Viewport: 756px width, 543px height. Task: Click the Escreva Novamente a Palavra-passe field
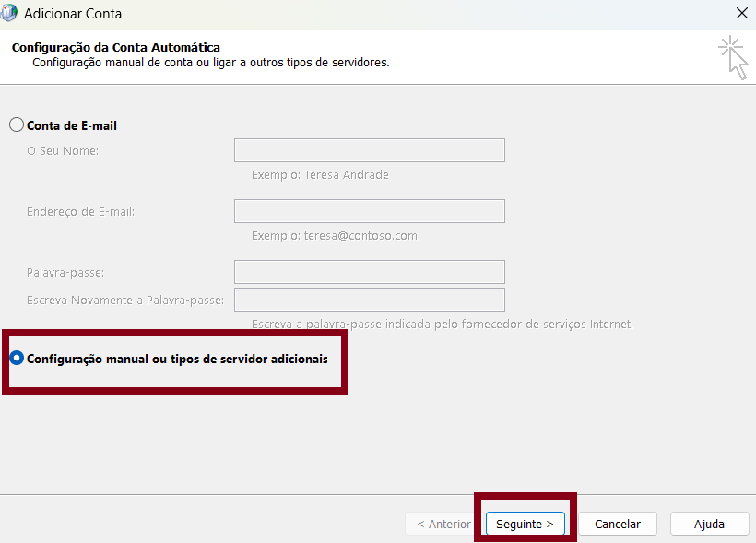[369, 300]
